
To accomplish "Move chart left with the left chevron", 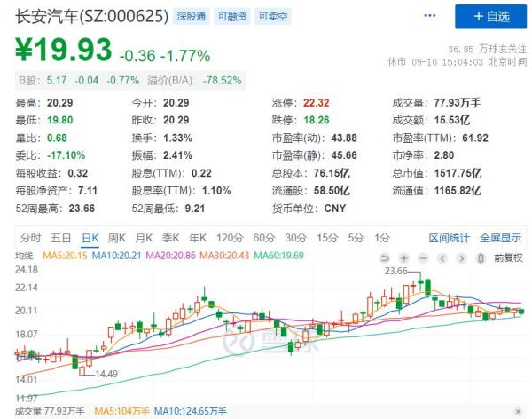I will tap(442, 258).
